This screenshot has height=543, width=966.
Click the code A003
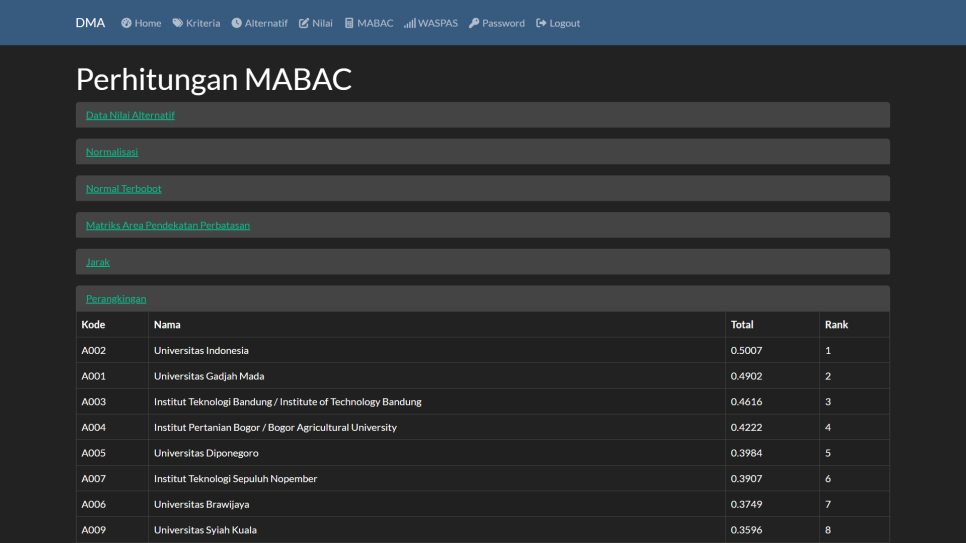pyautogui.click(x=94, y=402)
